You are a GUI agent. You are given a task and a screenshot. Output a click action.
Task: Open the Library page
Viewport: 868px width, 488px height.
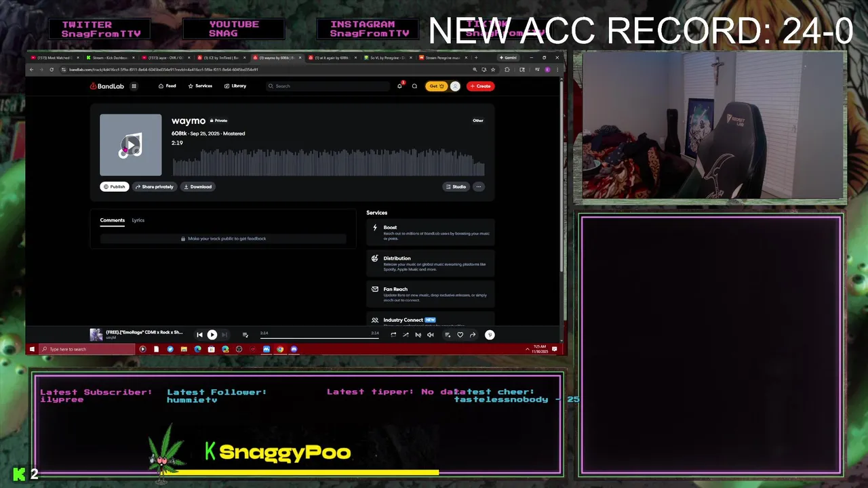tap(235, 86)
